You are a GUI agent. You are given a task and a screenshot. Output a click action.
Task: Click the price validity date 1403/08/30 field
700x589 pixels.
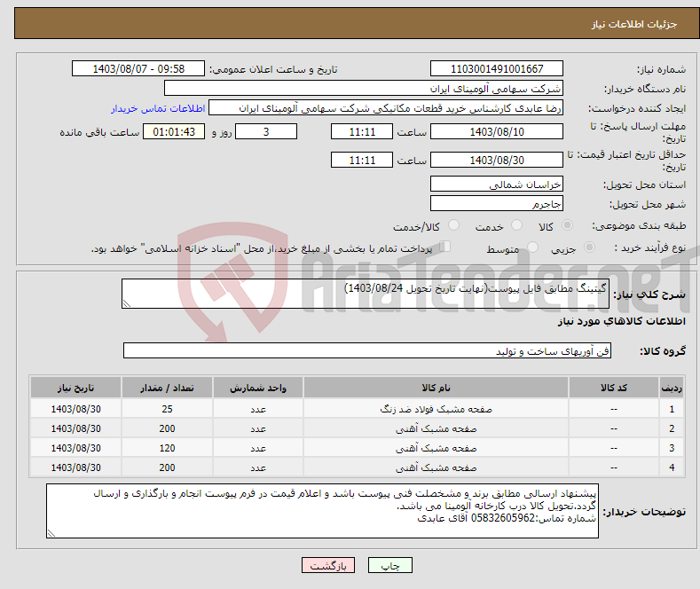[x=497, y=160]
